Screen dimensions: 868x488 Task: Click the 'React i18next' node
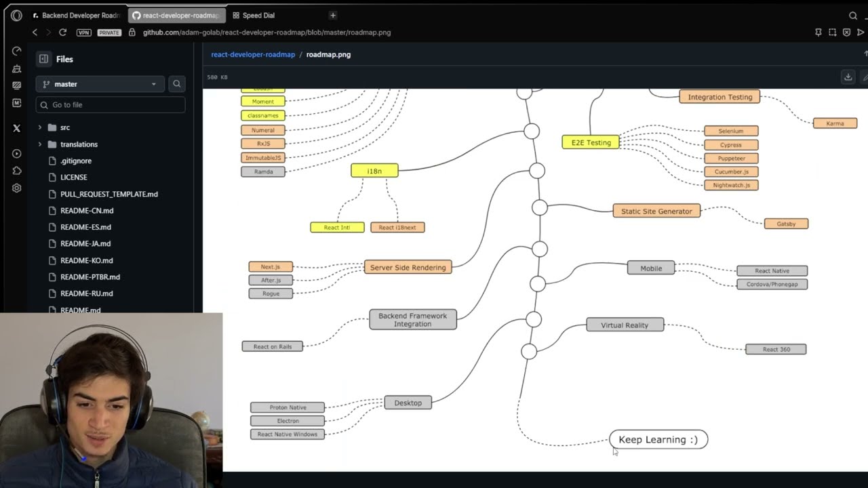[397, 227]
